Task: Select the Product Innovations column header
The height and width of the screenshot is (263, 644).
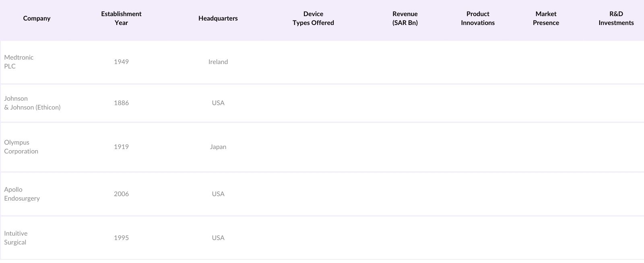Action: (x=478, y=19)
